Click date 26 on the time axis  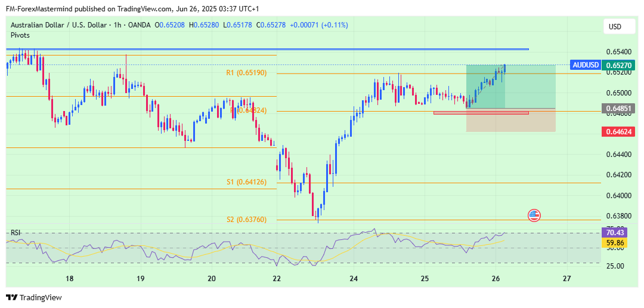496,278
